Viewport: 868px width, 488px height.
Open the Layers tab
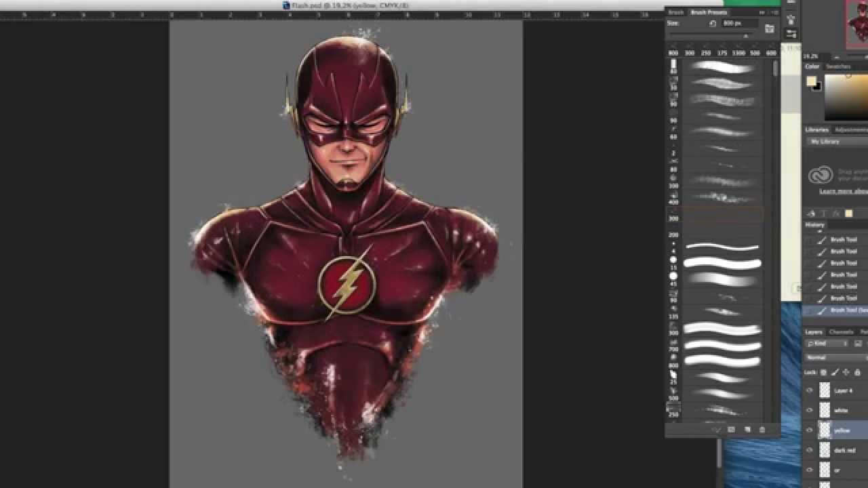pos(814,332)
